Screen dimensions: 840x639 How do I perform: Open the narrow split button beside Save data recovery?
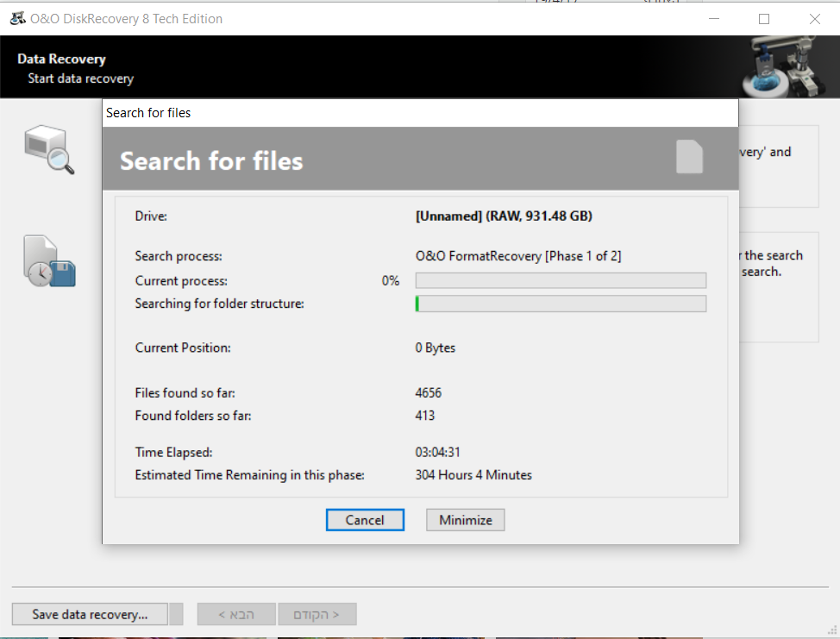click(x=176, y=614)
